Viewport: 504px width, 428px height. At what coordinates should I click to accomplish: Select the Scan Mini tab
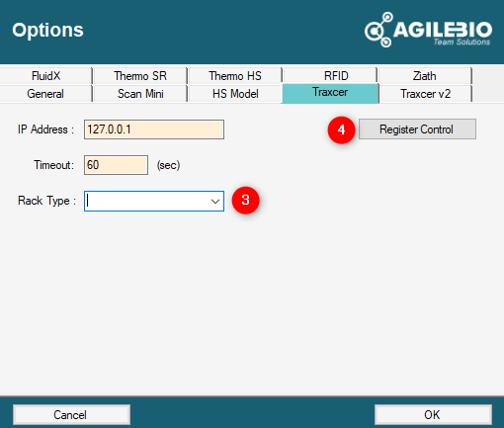140,94
